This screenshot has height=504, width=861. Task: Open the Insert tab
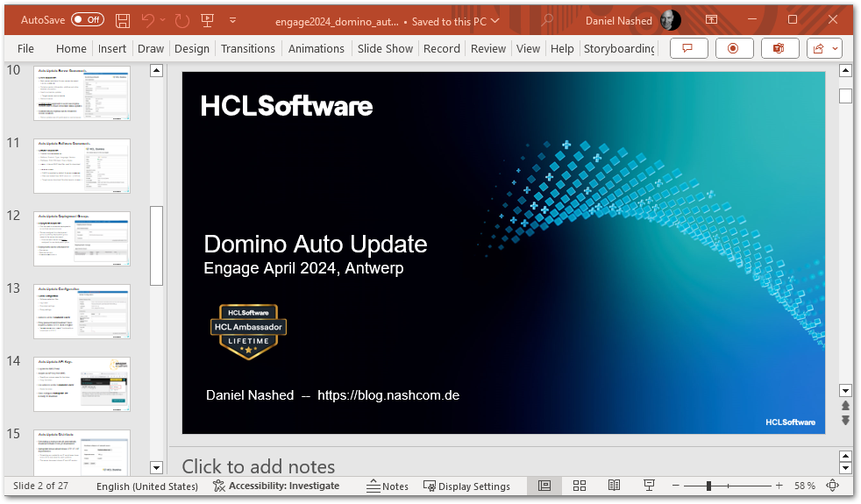click(112, 48)
